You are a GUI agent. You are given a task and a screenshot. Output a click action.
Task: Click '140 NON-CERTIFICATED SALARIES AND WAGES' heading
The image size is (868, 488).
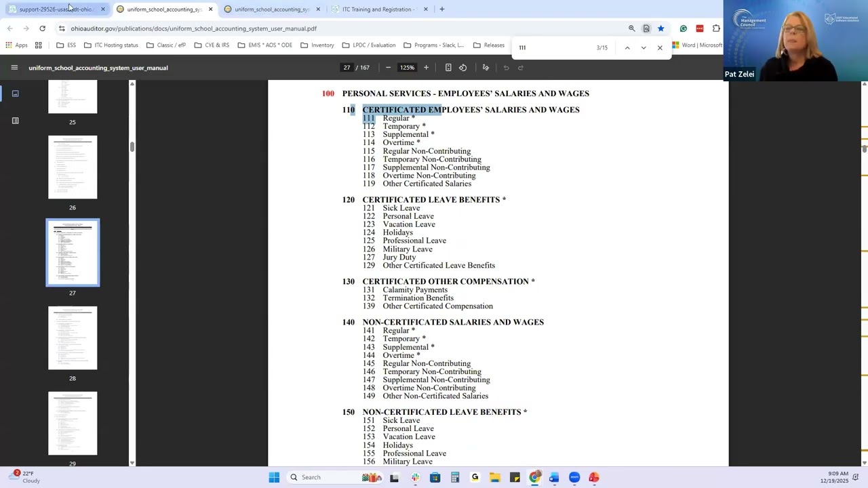click(443, 323)
